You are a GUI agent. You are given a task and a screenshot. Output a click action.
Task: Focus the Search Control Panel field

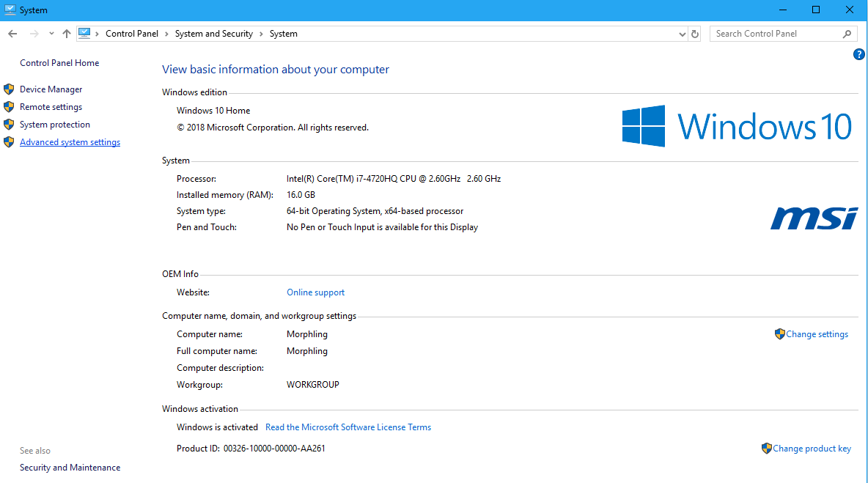(x=783, y=34)
